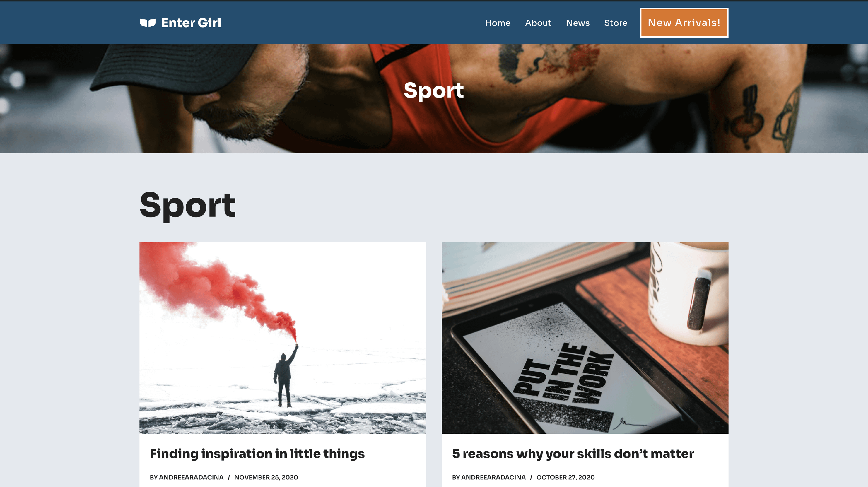
Task: Click the Enter Girl logo icon
Action: point(148,23)
